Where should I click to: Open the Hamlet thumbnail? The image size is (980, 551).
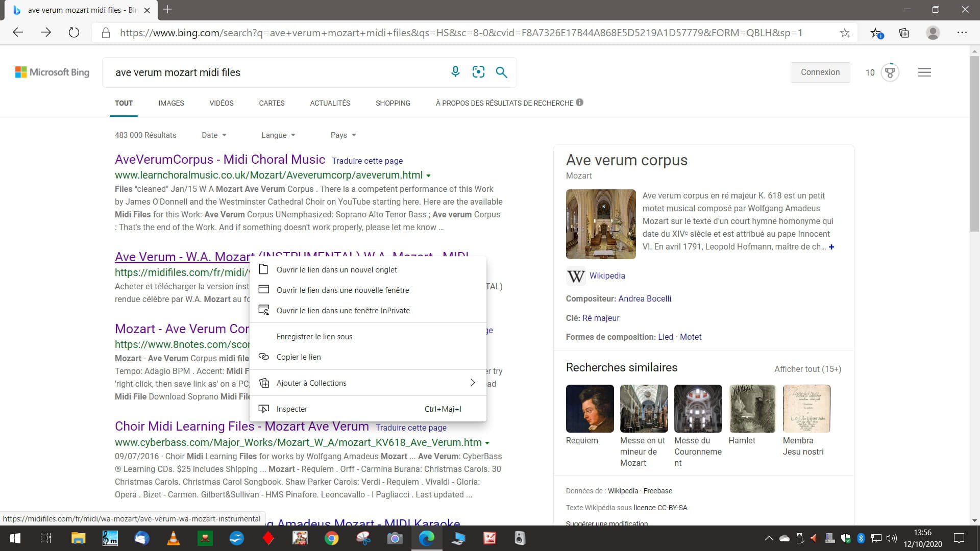coord(752,409)
